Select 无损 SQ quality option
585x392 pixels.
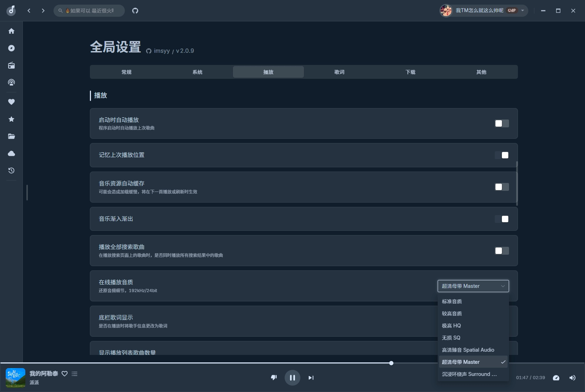(451, 338)
